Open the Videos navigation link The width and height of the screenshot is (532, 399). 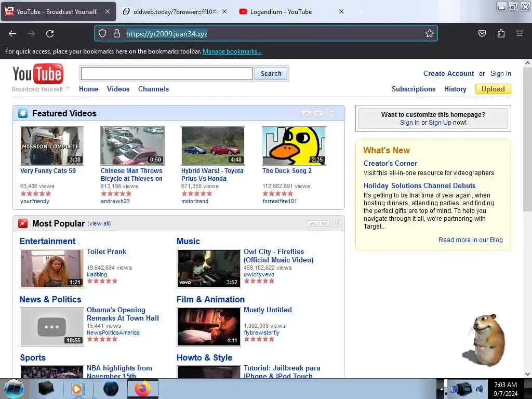118,89
